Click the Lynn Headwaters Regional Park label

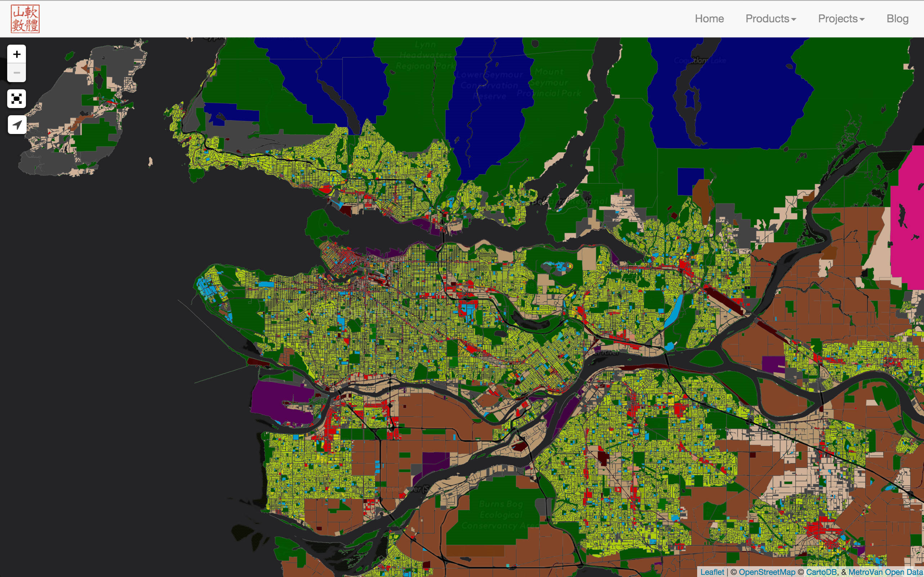click(425, 55)
